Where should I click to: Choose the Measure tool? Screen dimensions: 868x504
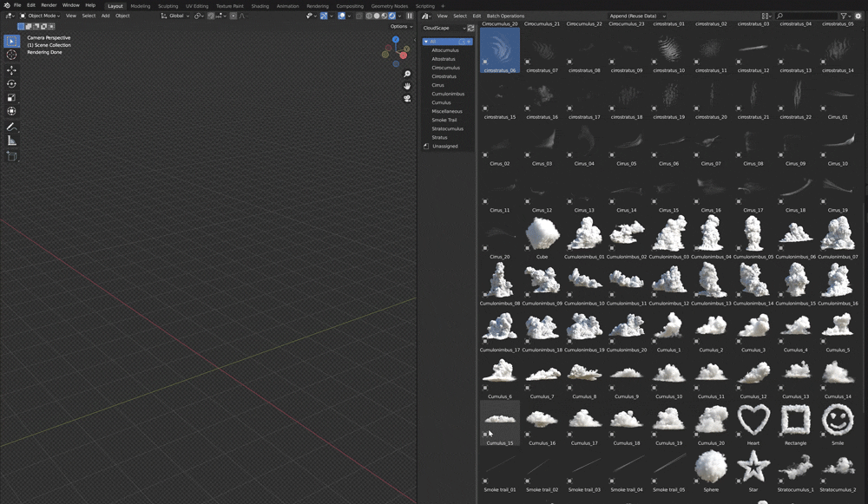pos(11,141)
